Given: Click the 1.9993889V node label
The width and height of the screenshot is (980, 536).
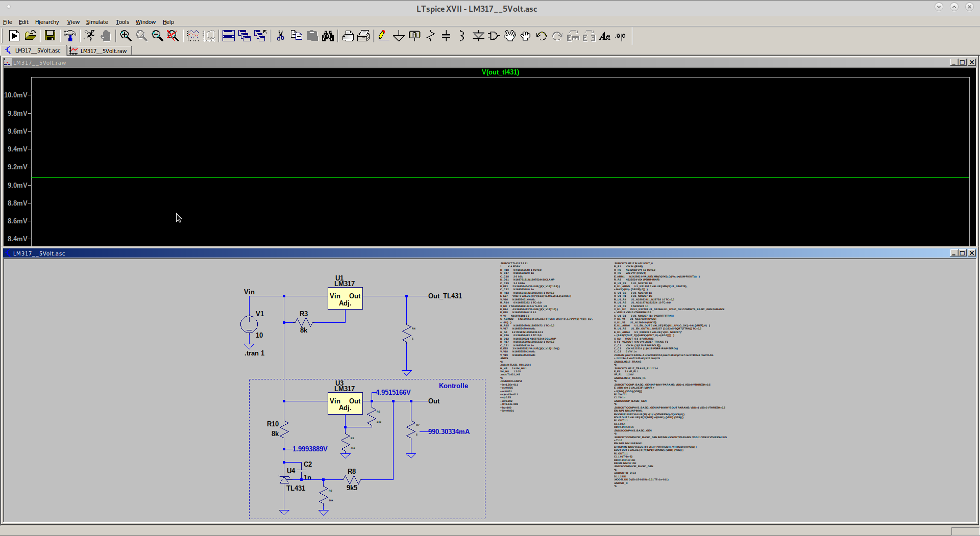Looking at the screenshot, I should 310,449.
